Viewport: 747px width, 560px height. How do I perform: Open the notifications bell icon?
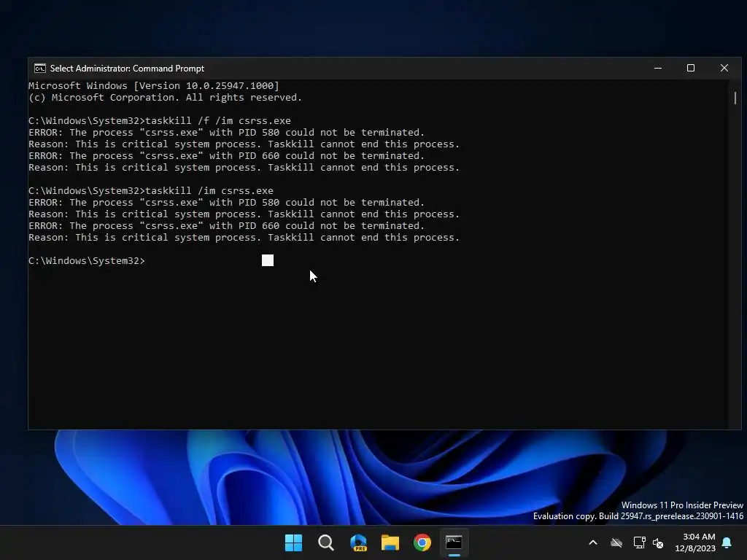(727, 542)
